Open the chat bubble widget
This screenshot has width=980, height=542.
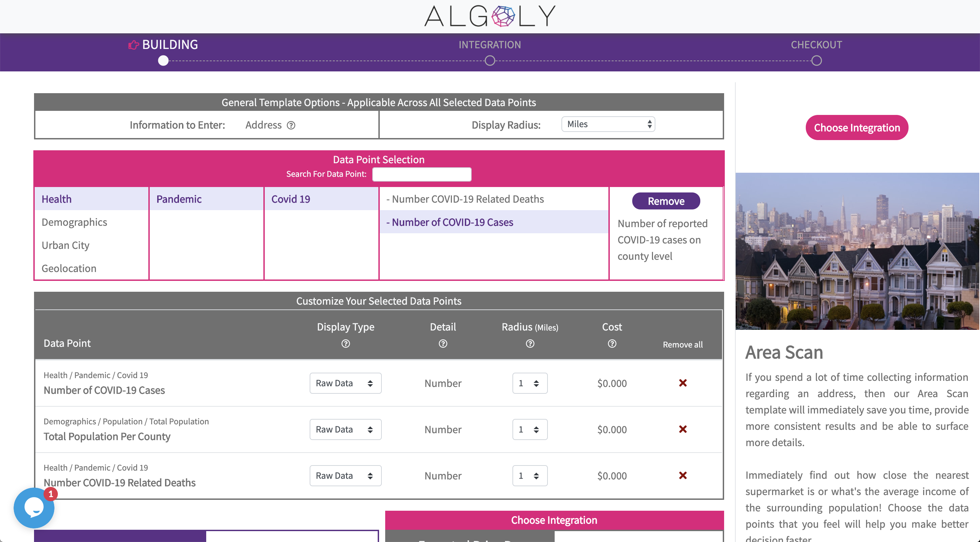(x=34, y=508)
